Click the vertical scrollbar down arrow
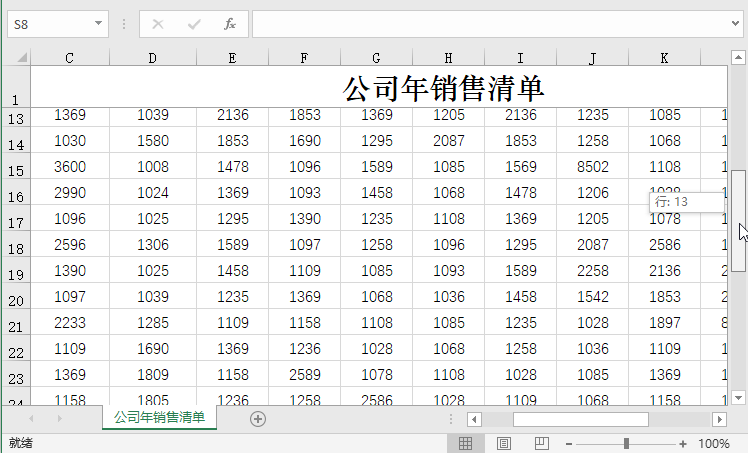The width and height of the screenshot is (748, 453). (x=739, y=397)
